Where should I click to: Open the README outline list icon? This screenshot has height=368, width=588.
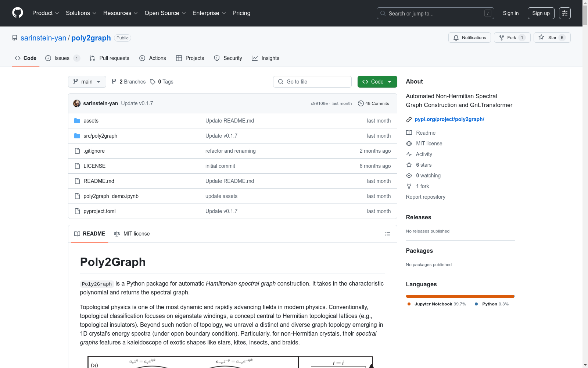click(x=387, y=234)
